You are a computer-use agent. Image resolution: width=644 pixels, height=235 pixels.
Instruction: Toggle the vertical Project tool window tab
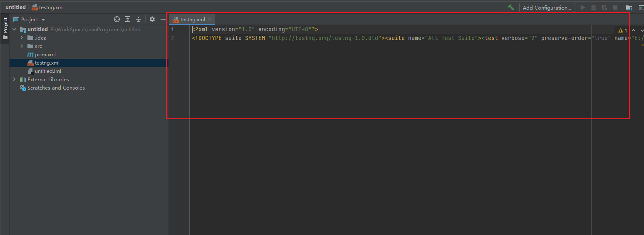click(5, 25)
